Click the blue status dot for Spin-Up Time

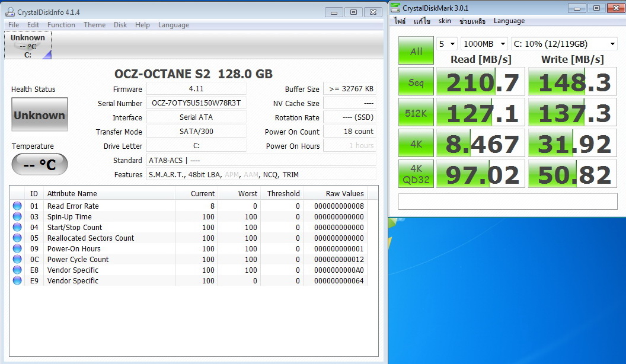pyautogui.click(x=17, y=217)
